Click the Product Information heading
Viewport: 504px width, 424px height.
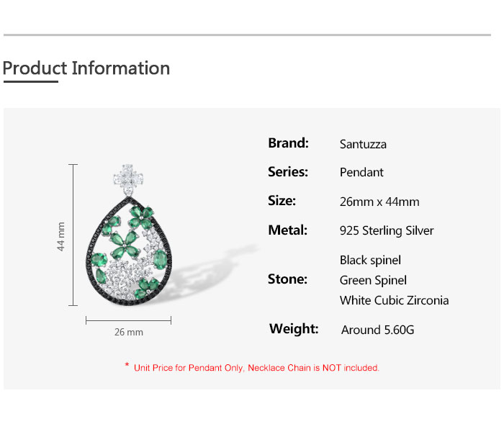click(86, 68)
